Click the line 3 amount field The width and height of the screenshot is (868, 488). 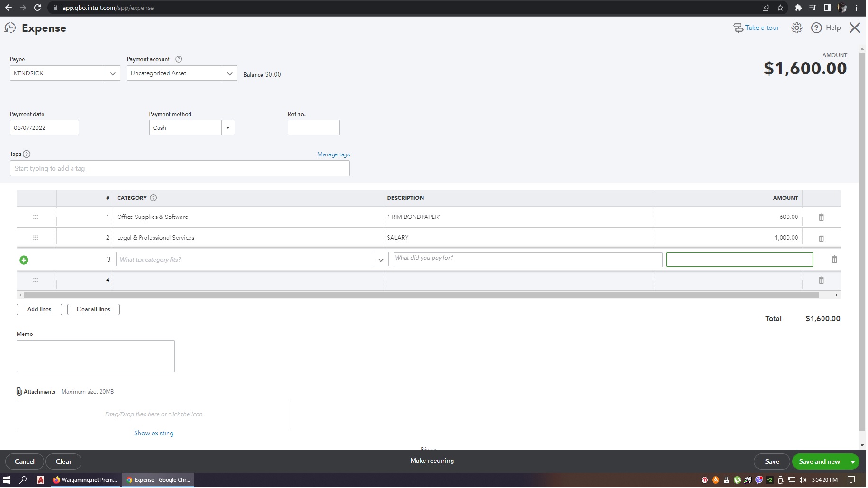point(741,260)
